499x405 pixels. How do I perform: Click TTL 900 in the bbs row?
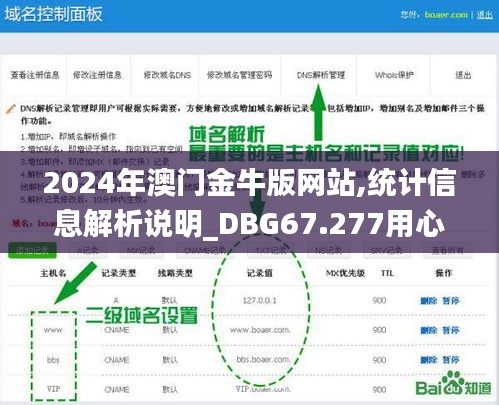[379, 360]
